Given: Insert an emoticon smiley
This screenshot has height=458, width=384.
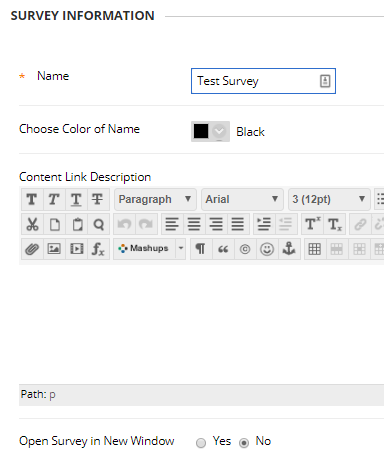Looking at the screenshot, I should point(267,249).
